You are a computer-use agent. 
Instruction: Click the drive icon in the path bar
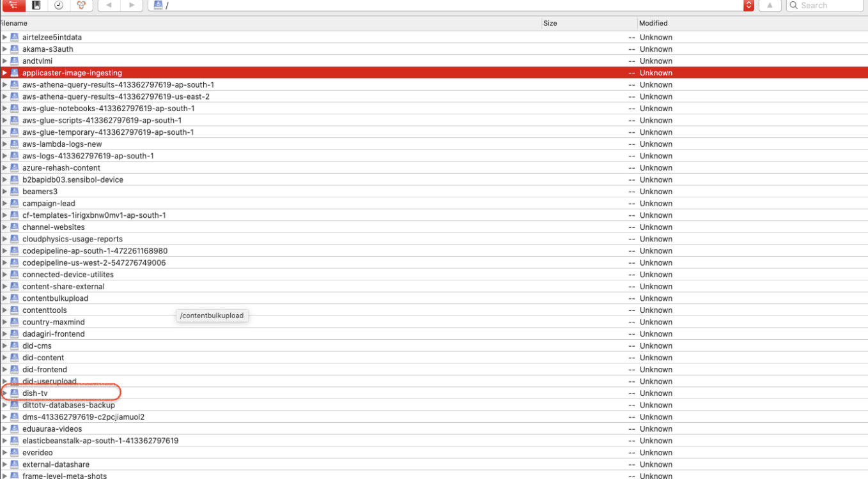click(158, 5)
